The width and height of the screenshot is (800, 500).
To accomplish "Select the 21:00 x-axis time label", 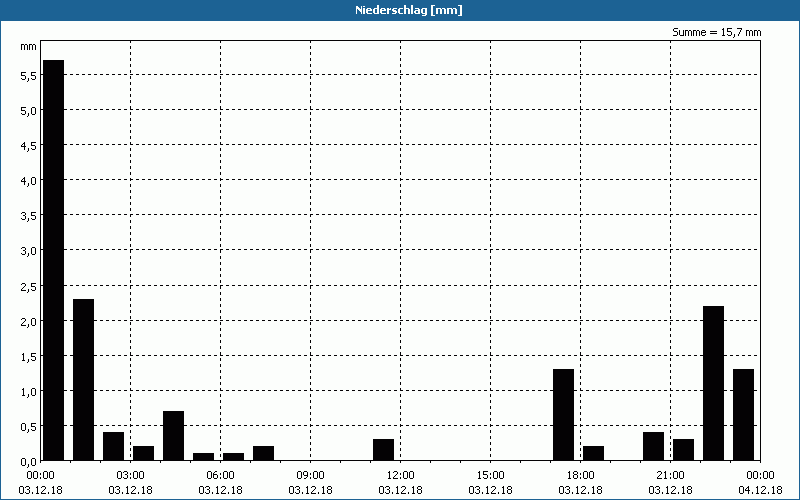I will (670, 476).
